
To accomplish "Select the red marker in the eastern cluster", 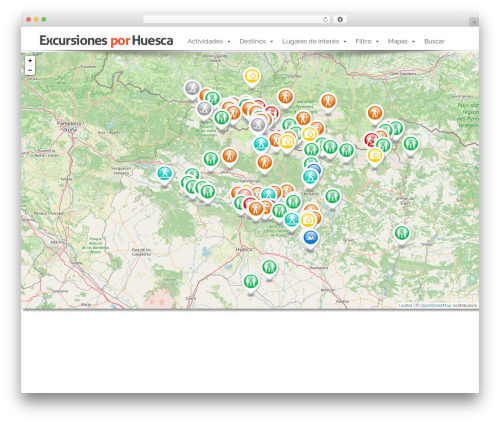I will tap(370, 141).
